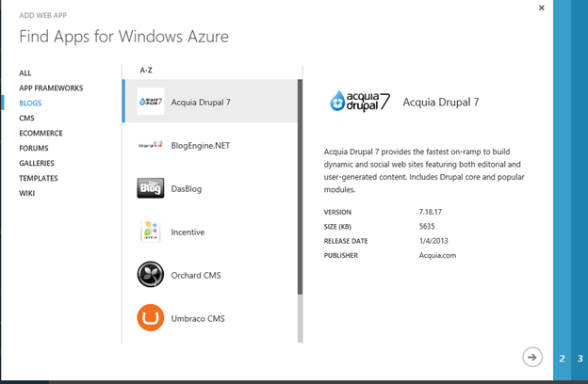The height and width of the screenshot is (384, 588).
Task: Choose BlogEngine.NET from the list
Action: point(210,145)
